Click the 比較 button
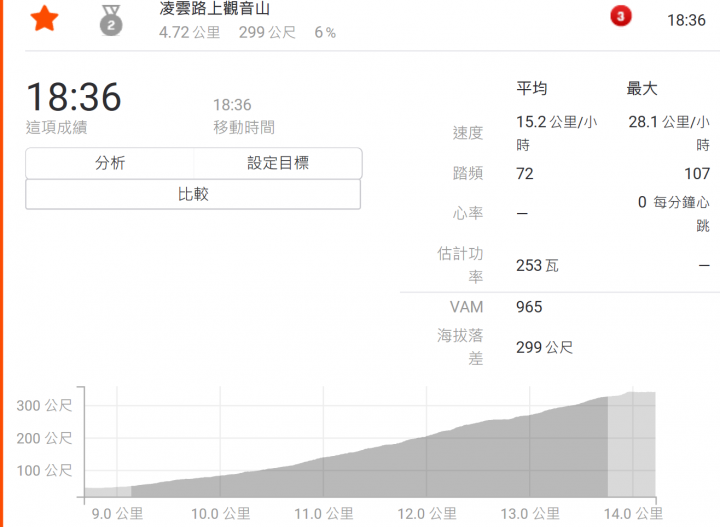 pos(193,194)
